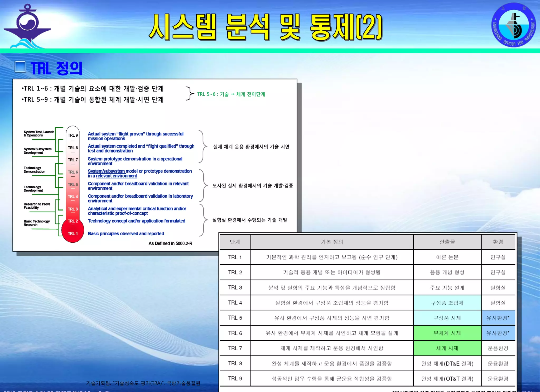The width and height of the screenshot is (540, 392).
Task: Click Component breadboard validation in laboratory environment text
Action: point(140,198)
